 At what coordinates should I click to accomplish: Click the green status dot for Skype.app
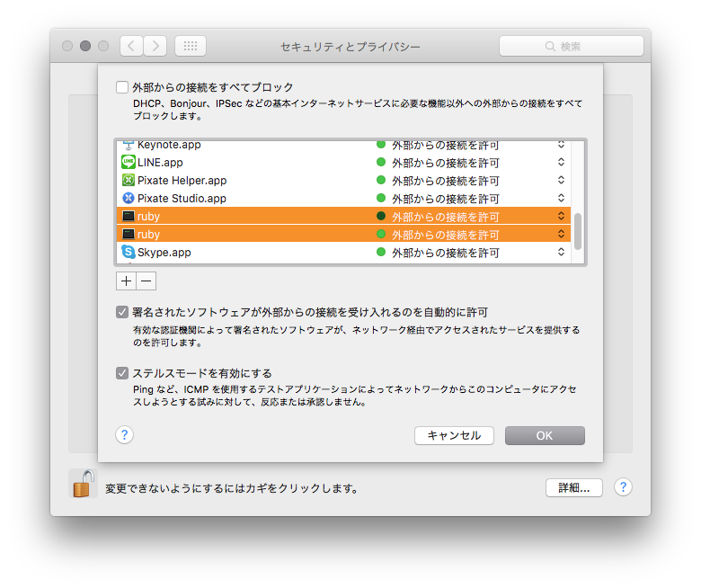381,252
